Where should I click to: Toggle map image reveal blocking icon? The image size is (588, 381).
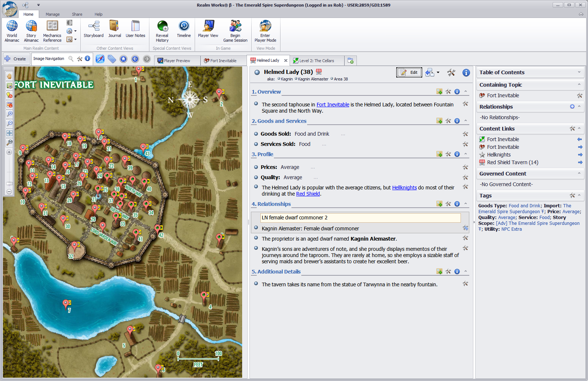[x=9, y=105]
